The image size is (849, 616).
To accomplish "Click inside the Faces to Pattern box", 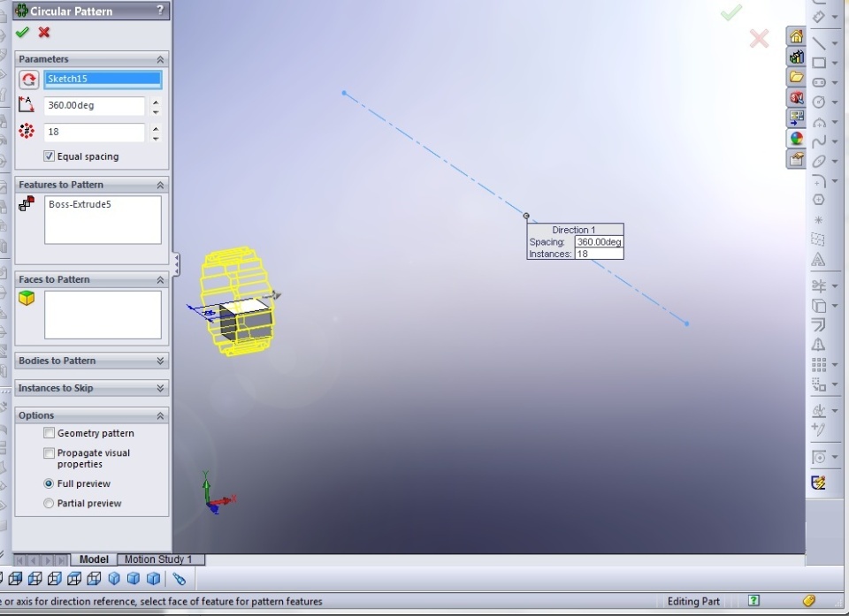I will click(103, 315).
